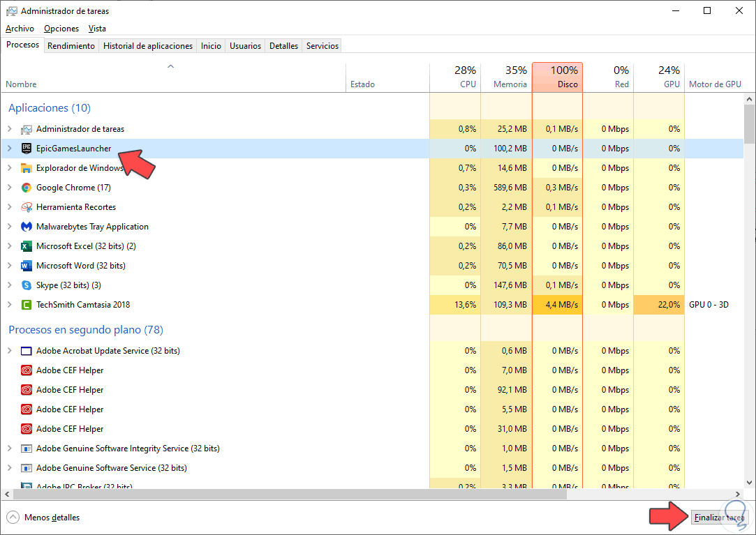Click the Herramienta Recortes scissors icon
This screenshot has height=535, width=756.
click(27, 207)
